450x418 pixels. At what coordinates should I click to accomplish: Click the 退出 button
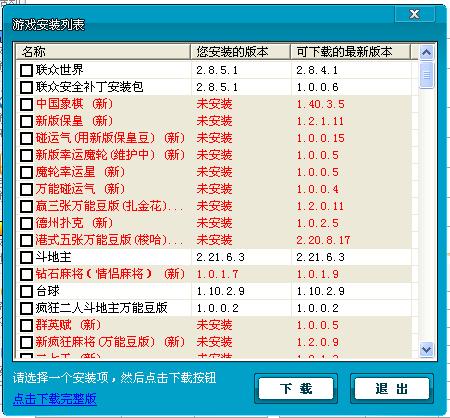tap(392, 388)
